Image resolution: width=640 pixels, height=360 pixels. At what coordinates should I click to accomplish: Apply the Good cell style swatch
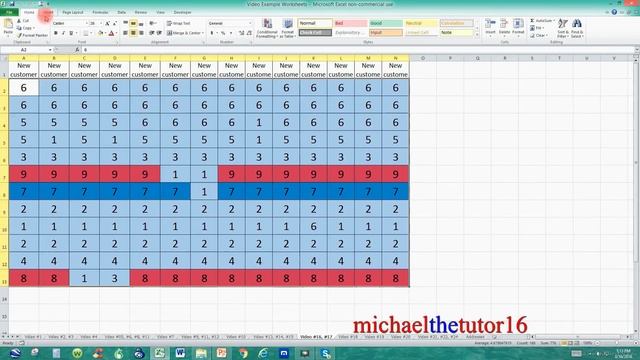click(x=386, y=23)
